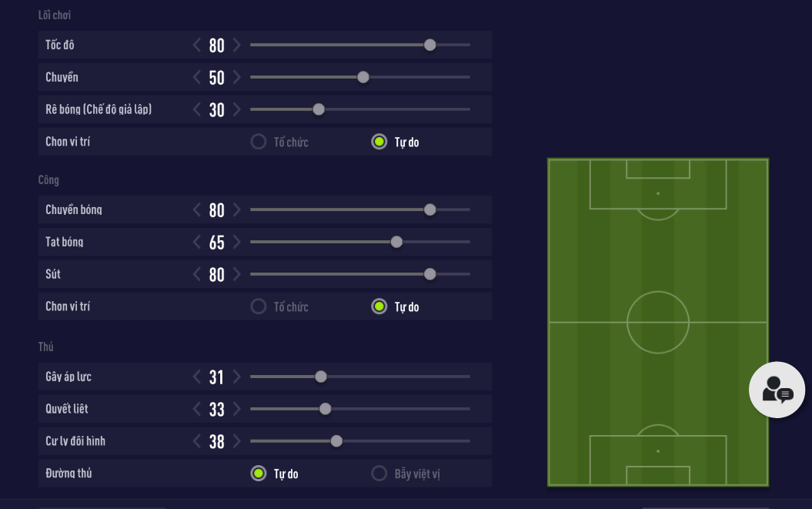Decrease Gây áp lực value with left arrow

[197, 377]
